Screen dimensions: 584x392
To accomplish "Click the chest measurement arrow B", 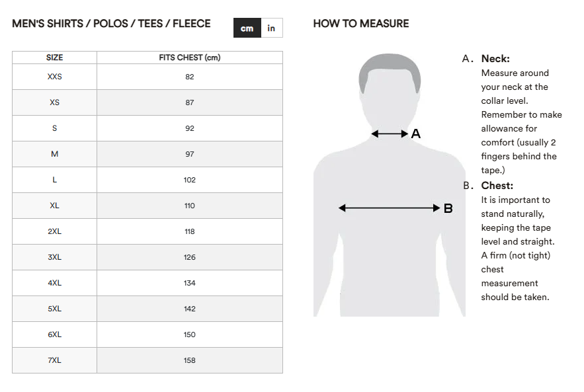I will 389,208.
